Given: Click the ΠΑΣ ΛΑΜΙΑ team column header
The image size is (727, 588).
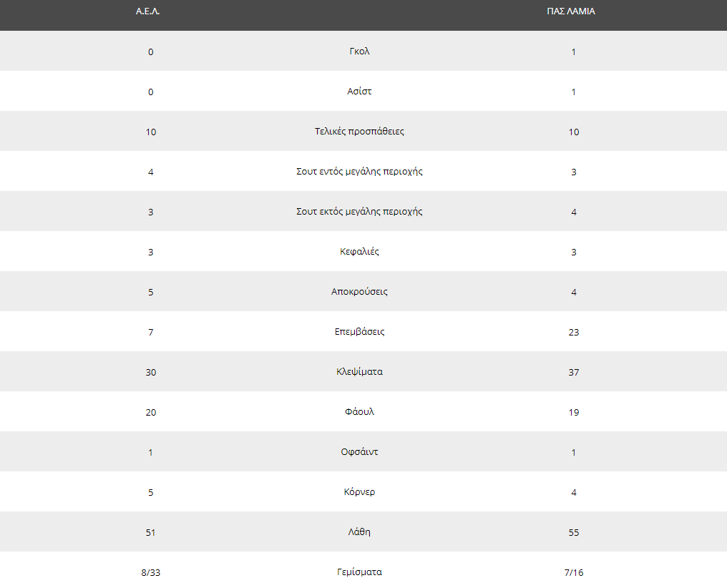Looking at the screenshot, I should pos(571,11).
